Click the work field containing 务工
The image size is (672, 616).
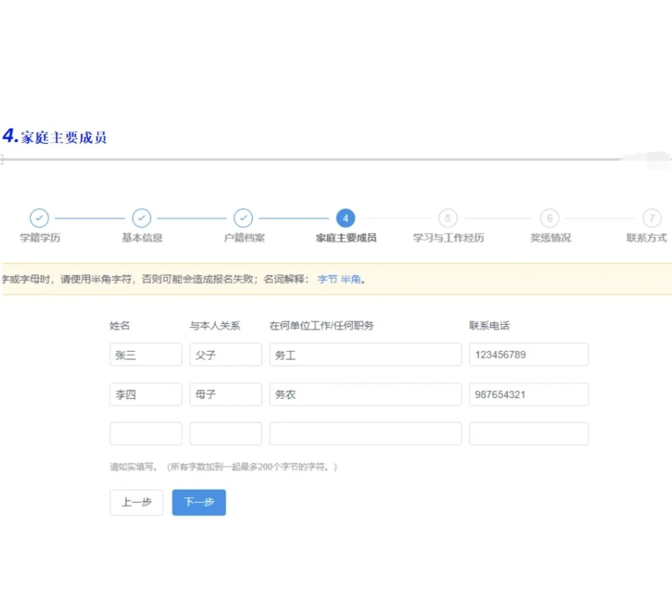365,354
